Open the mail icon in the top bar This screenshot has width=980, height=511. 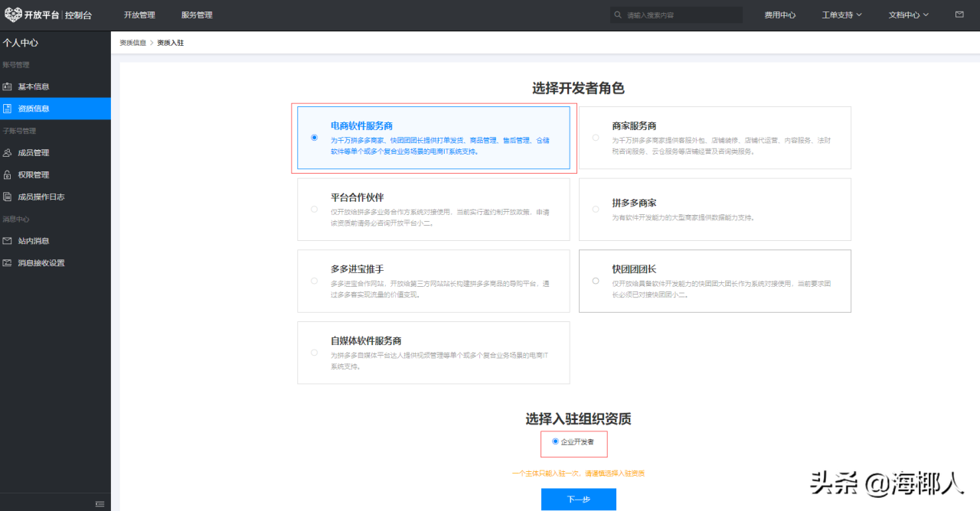pyautogui.click(x=960, y=14)
